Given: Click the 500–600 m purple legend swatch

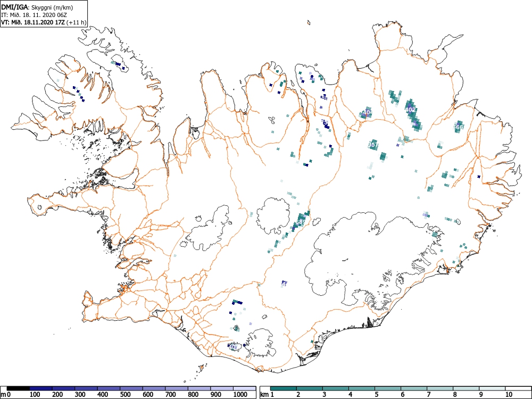Looking at the screenshot, I should coord(131,388).
